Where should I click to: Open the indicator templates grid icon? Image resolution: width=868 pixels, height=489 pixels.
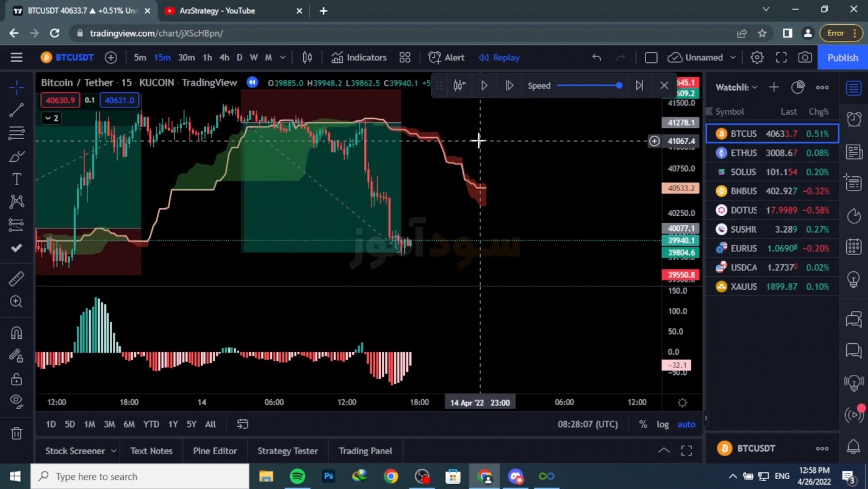coord(405,57)
